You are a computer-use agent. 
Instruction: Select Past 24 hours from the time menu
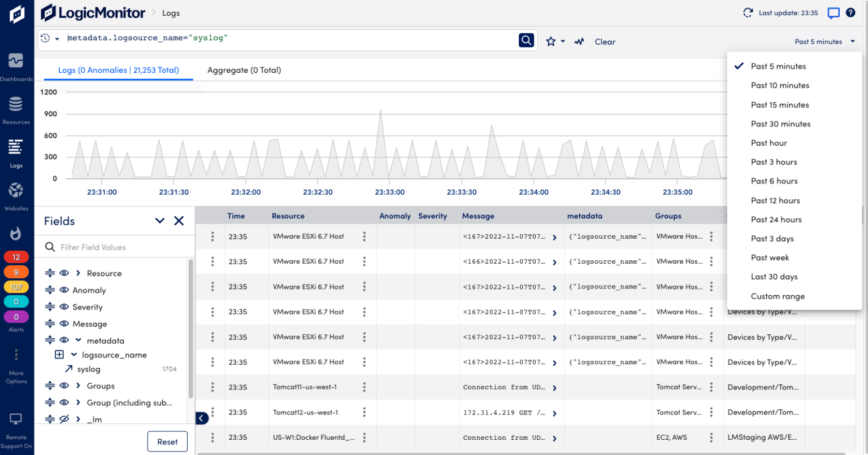click(x=776, y=219)
